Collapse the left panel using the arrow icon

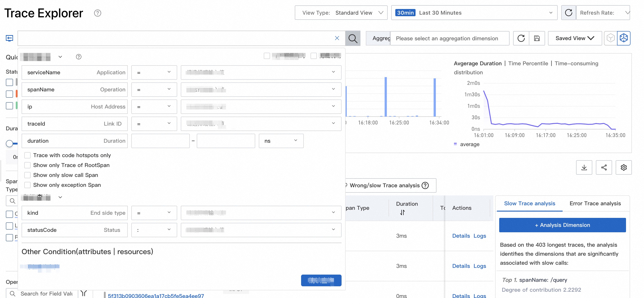click(9, 38)
